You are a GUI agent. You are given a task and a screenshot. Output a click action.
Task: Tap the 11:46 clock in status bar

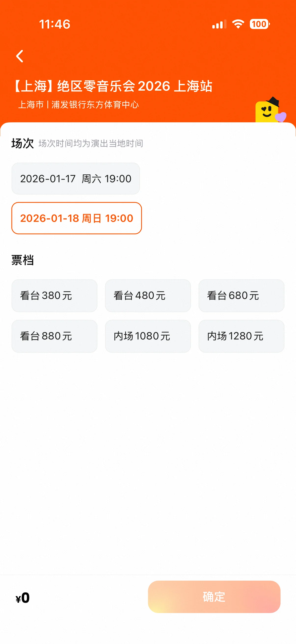[x=55, y=24]
